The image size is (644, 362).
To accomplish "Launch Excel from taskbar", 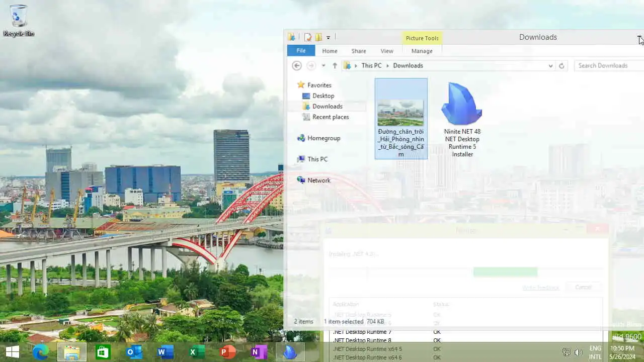I will point(196,352).
